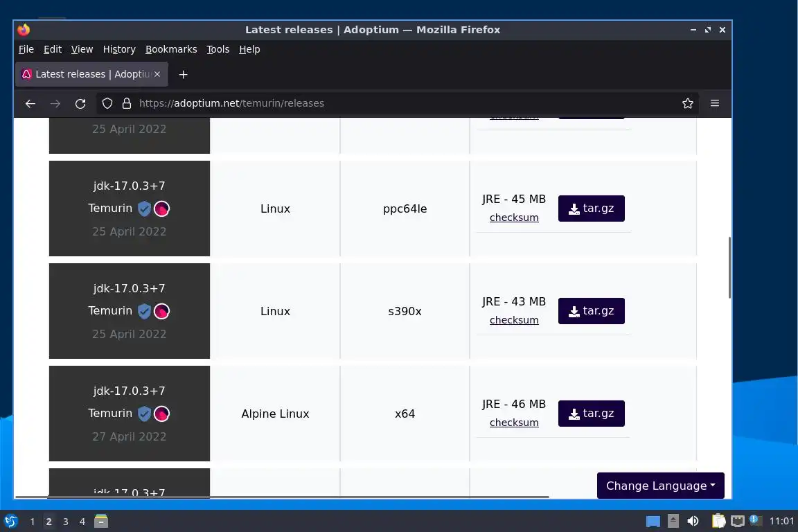Screen dimensions: 798x532
Task: Click the Alpine Linux operating system cell
Action: 275,414
